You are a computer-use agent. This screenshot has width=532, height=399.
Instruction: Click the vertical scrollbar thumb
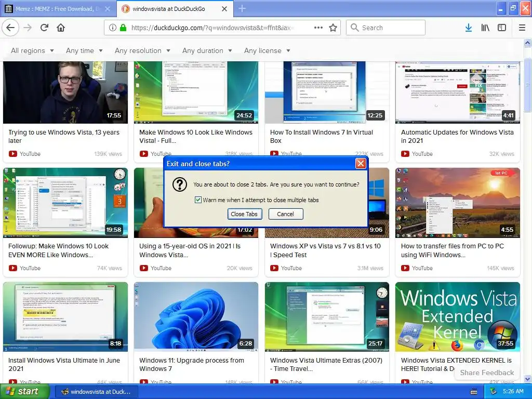pyautogui.click(x=528, y=85)
